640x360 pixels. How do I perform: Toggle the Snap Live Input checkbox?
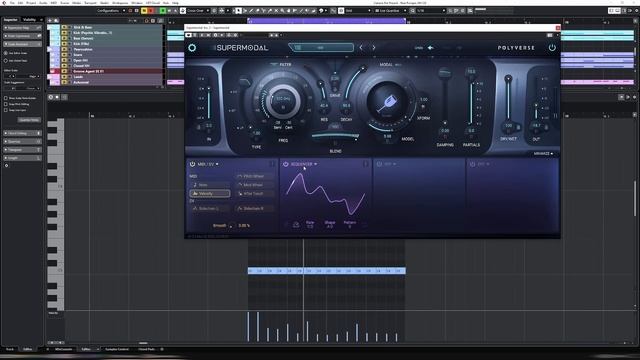click(6, 110)
